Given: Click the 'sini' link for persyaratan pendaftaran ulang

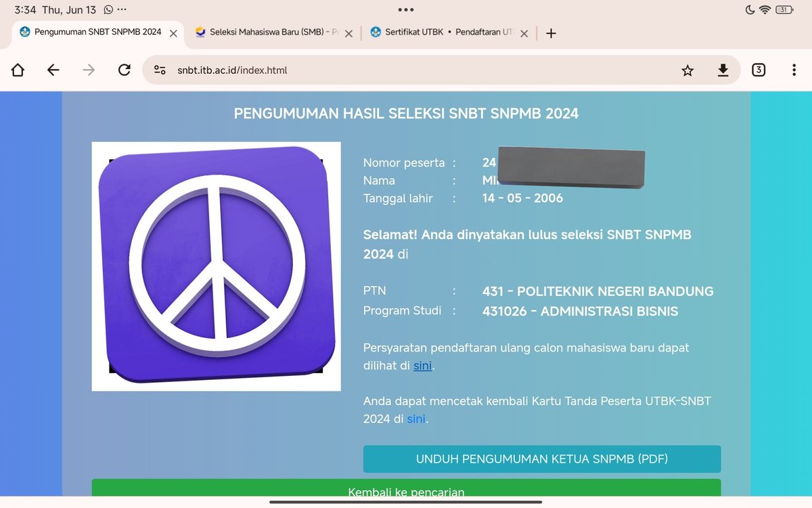Looking at the screenshot, I should tap(422, 366).
